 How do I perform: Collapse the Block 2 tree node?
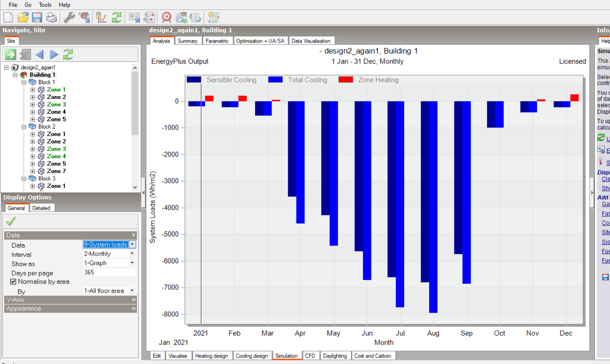[x=24, y=127]
